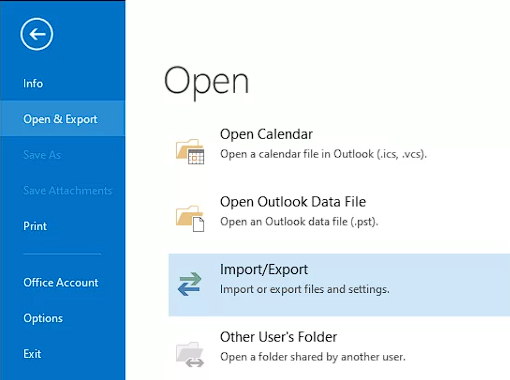Image resolution: width=510 pixels, height=380 pixels.
Task: Click the back arrow circle icon
Action: (x=37, y=34)
